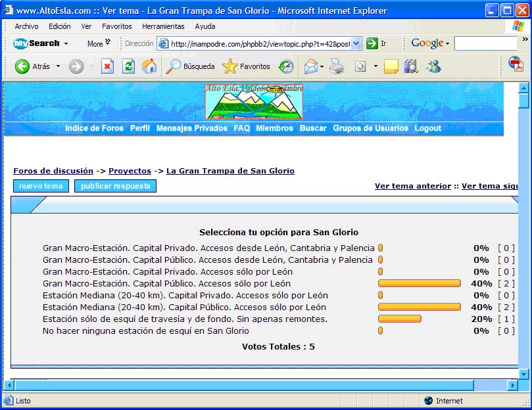This screenshot has width=532, height=410.
Task: Click the Stop loading icon
Action: (107, 66)
